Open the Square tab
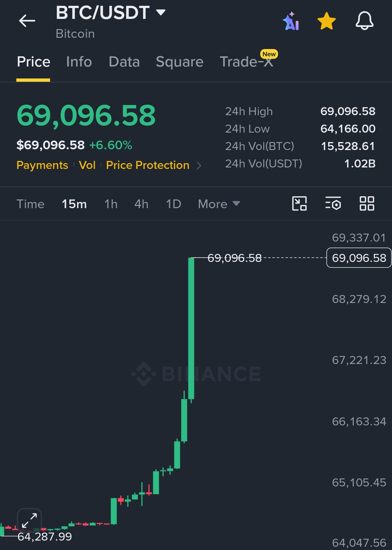The height and width of the screenshot is (550, 392). [x=180, y=62]
